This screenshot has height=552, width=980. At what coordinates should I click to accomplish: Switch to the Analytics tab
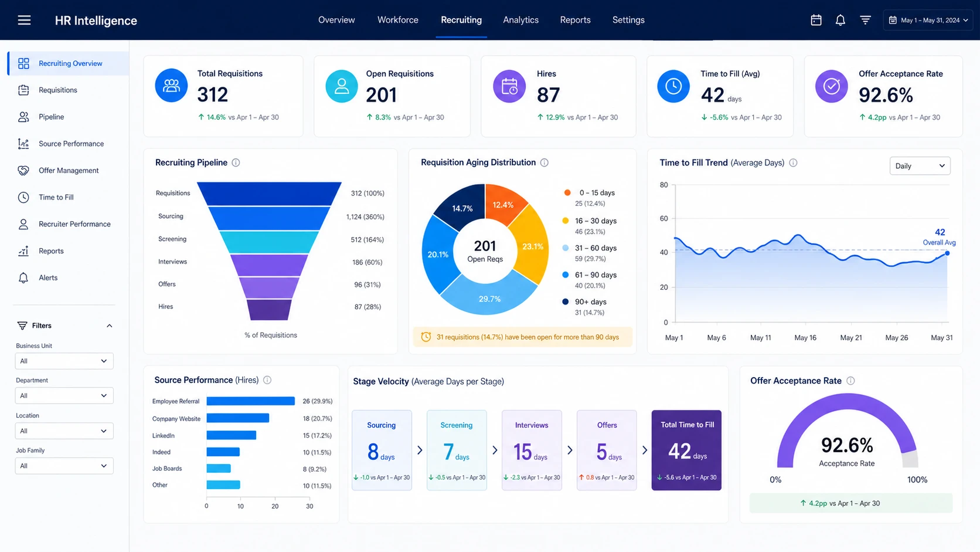coord(520,20)
